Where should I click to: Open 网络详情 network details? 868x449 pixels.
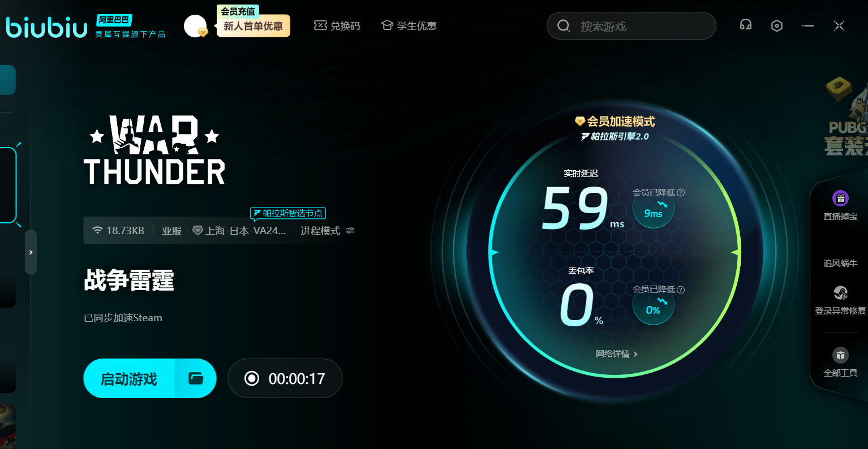(617, 354)
